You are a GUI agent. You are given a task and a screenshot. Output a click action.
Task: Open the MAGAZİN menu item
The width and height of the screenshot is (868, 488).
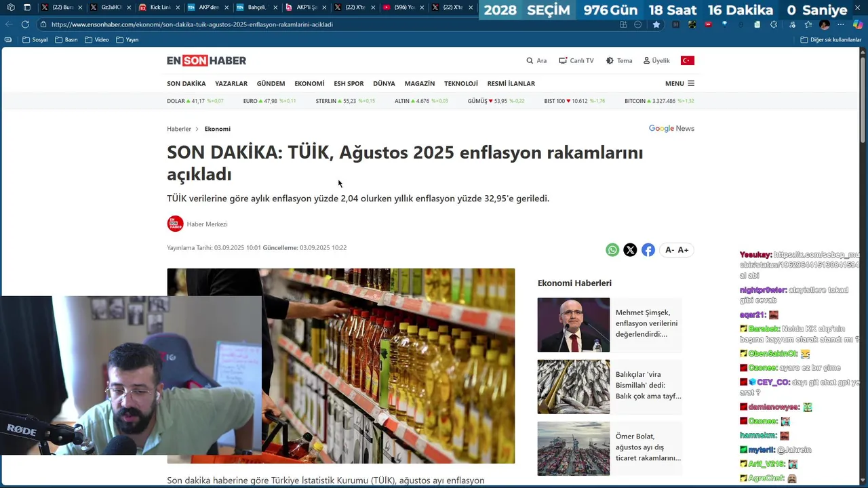click(420, 83)
